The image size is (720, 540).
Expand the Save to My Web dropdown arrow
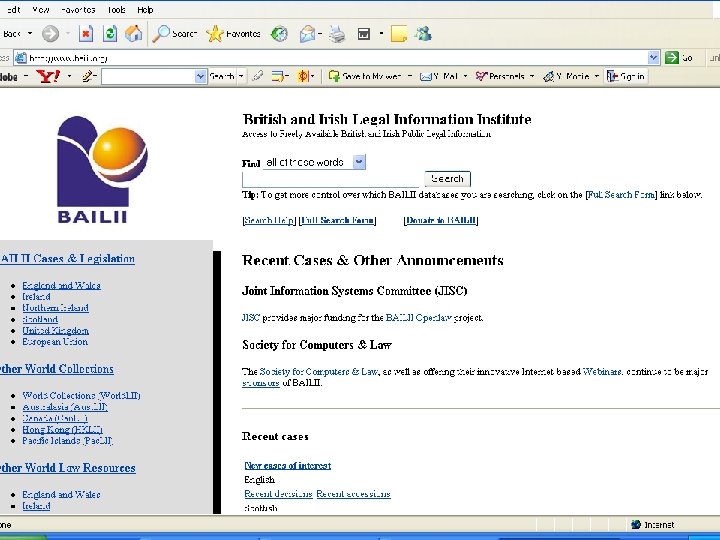tap(410, 76)
